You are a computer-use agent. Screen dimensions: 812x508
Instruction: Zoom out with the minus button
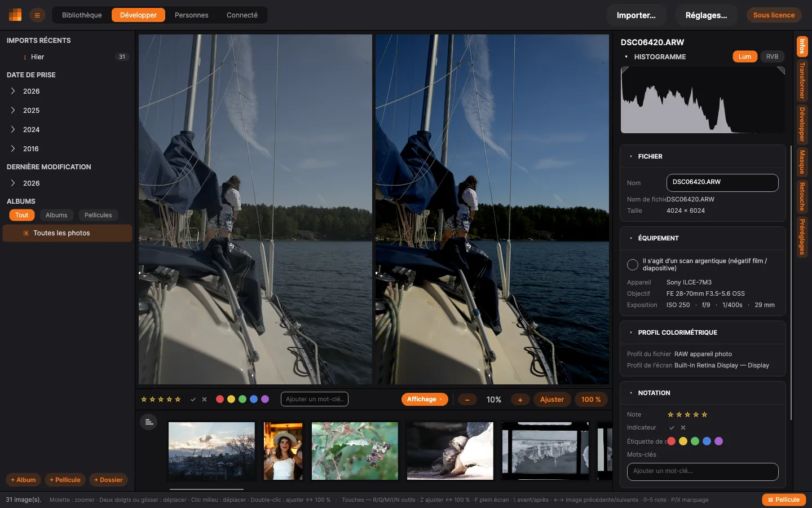[x=467, y=400]
